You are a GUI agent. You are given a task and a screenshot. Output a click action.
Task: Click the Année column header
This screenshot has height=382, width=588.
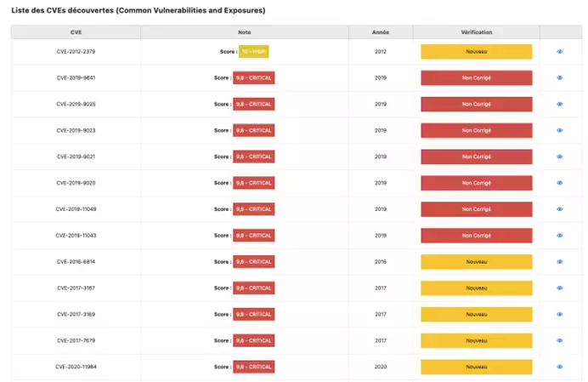tap(381, 32)
